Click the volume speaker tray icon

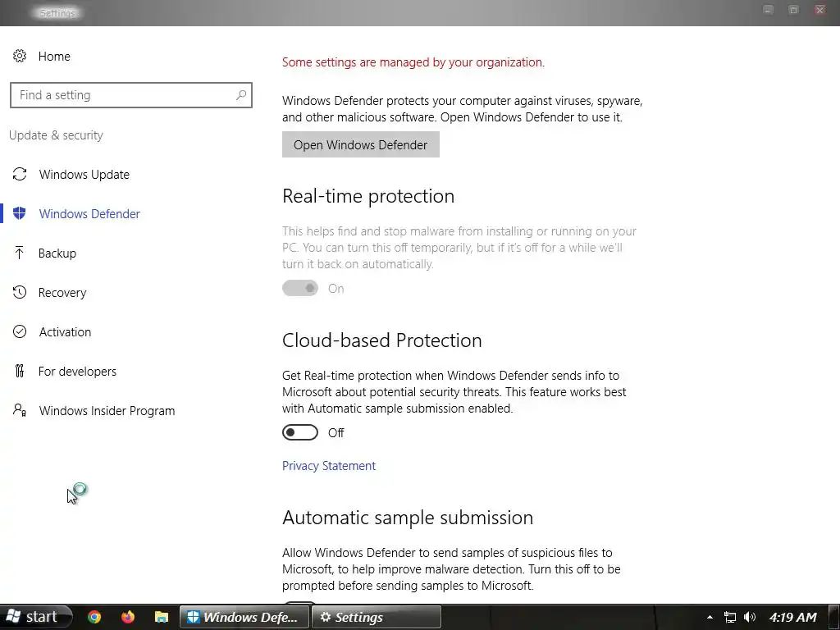tap(750, 617)
